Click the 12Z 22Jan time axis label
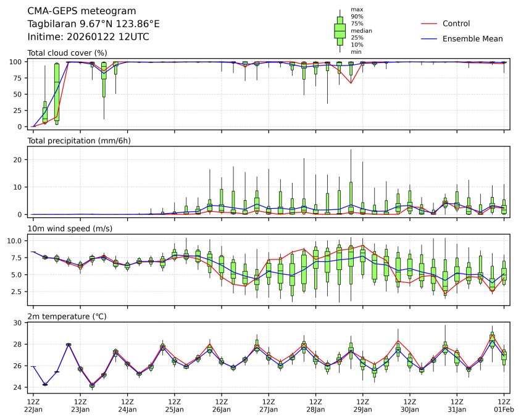The height and width of the screenshot is (420, 521). (x=33, y=405)
